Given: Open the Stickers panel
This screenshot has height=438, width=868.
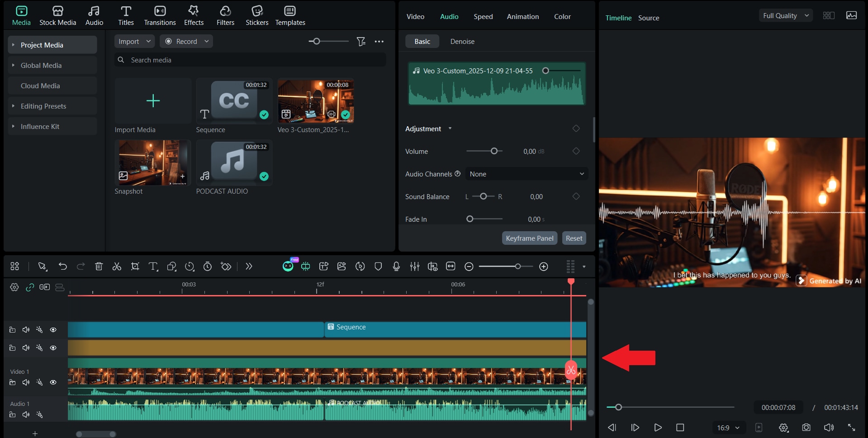Looking at the screenshot, I should [x=256, y=15].
